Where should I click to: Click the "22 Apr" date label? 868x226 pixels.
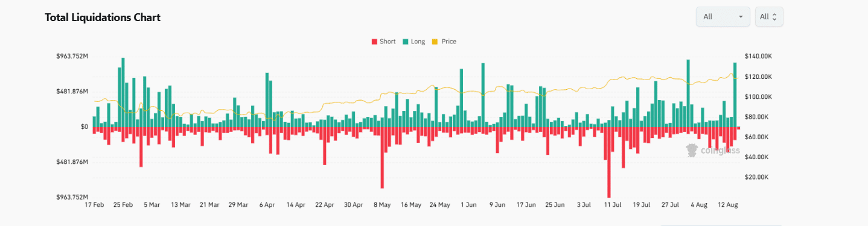click(325, 205)
